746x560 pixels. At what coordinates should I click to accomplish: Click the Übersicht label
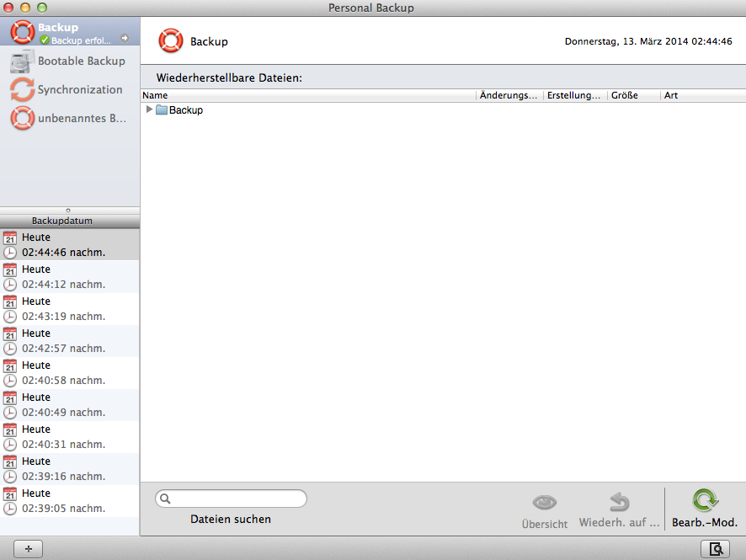tap(544, 524)
